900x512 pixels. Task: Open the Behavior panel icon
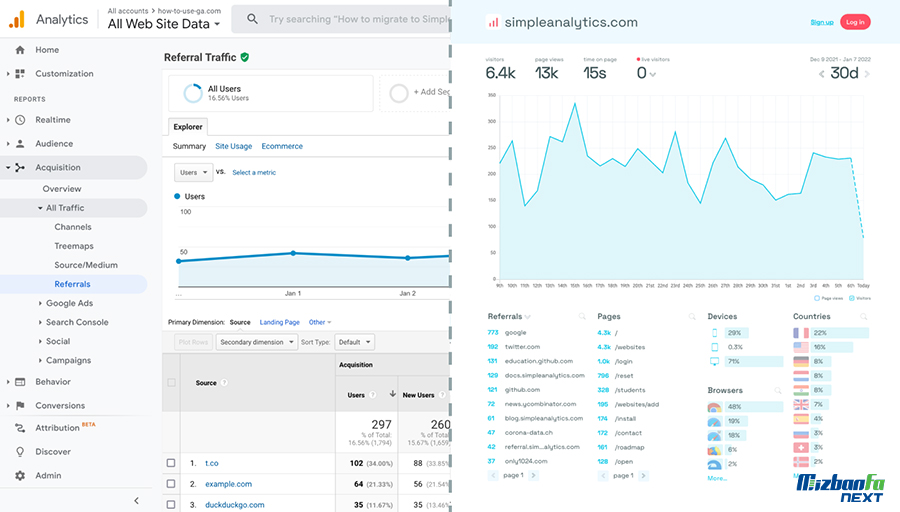20,382
